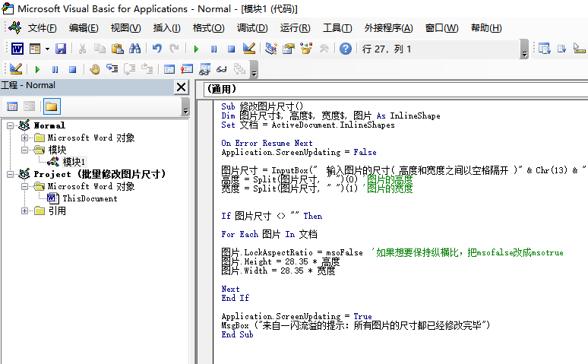
Task: Click the Step Out icon
Action: (x=147, y=69)
